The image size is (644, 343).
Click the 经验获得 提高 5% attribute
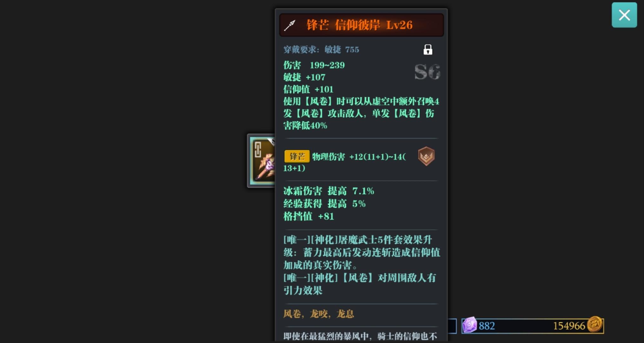[x=324, y=204]
